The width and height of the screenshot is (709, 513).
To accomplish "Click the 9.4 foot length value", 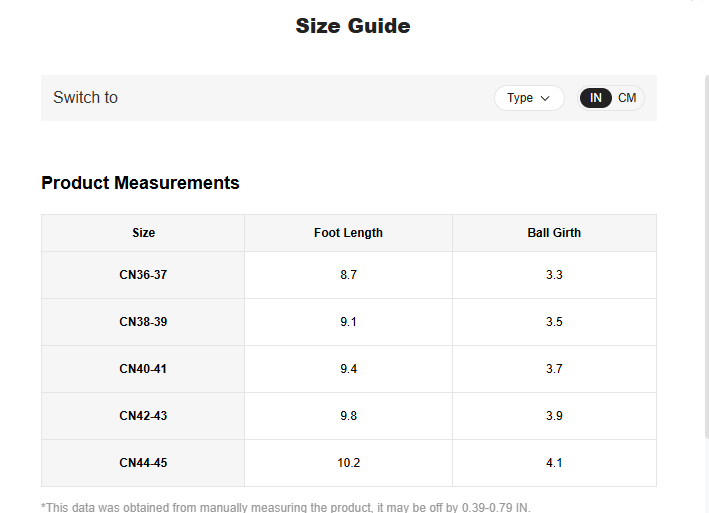I will [348, 369].
